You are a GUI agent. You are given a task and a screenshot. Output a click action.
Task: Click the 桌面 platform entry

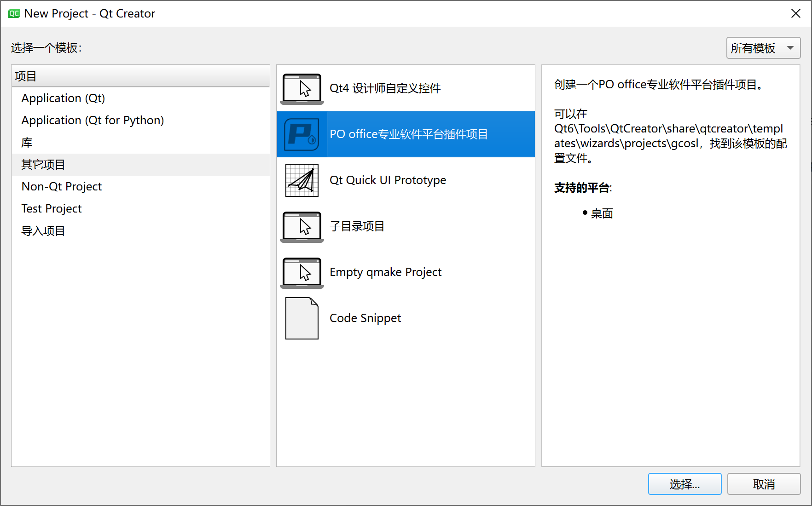pyautogui.click(x=602, y=213)
